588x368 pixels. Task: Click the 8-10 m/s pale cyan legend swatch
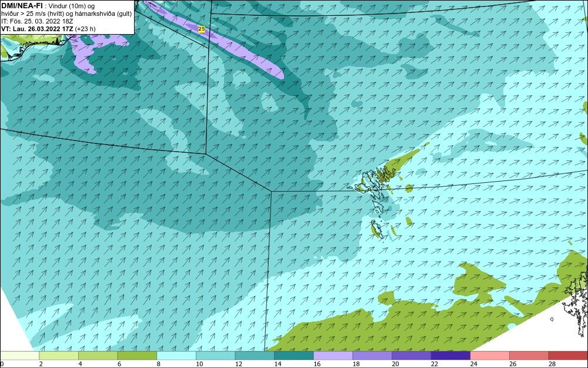coord(176,356)
